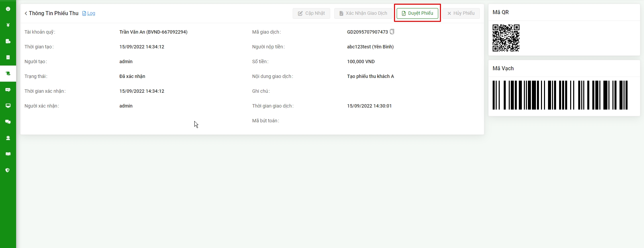Click the Duyệt Phiếu button
Image resolution: width=644 pixels, height=248 pixels.
point(417,13)
